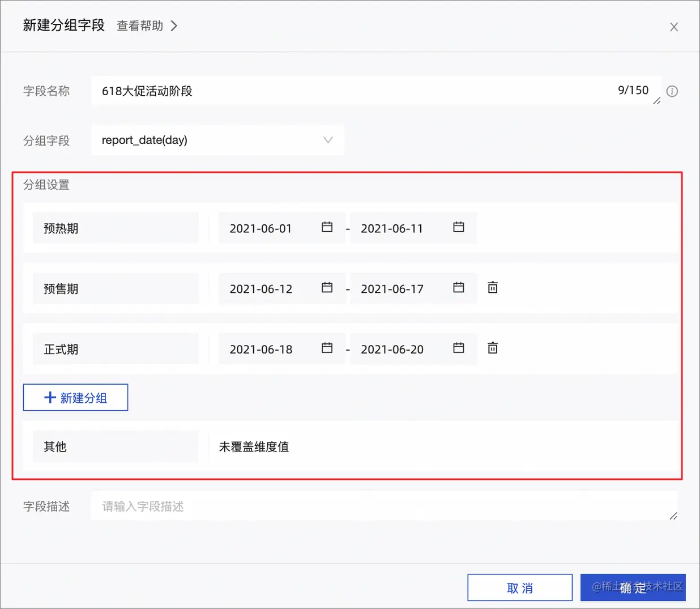This screenshot has width=700, height=609.
Task: Select the 2021-06-01 date value
Action: [x=261, y=228]
